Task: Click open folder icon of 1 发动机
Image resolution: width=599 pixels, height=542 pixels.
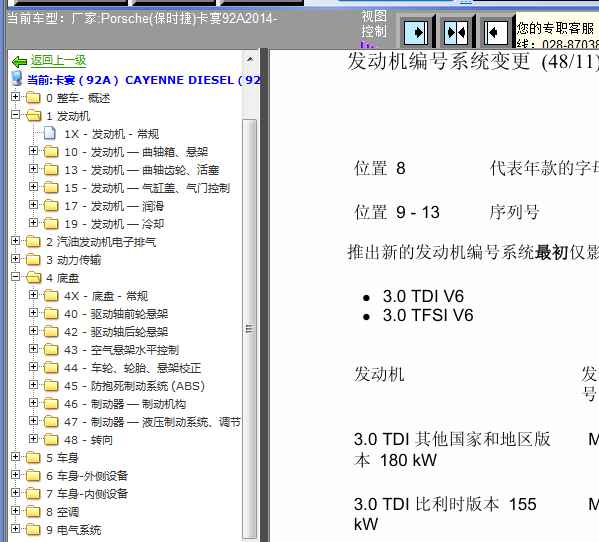Action: pyautogui.click(x=34, y=115)
